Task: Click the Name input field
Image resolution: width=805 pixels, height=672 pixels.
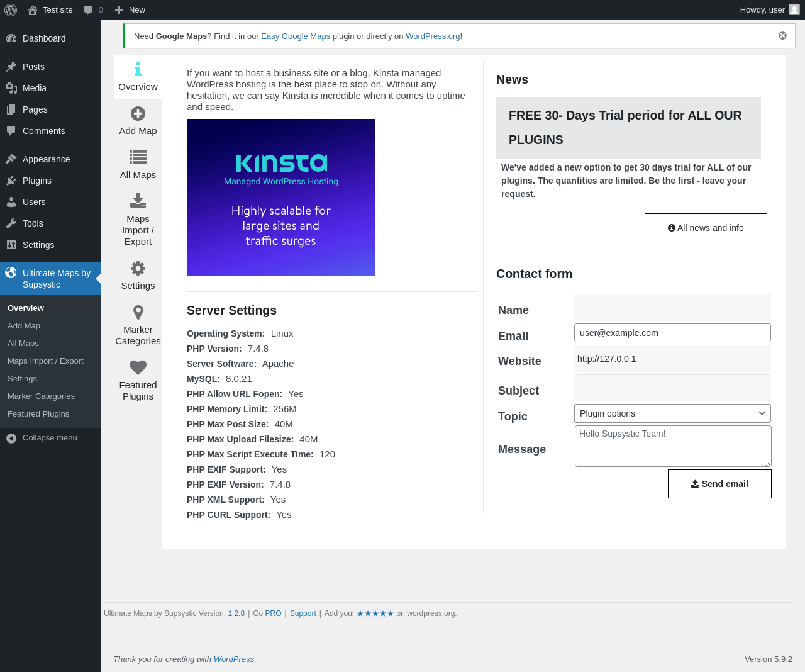Action: tap(672, 307)
